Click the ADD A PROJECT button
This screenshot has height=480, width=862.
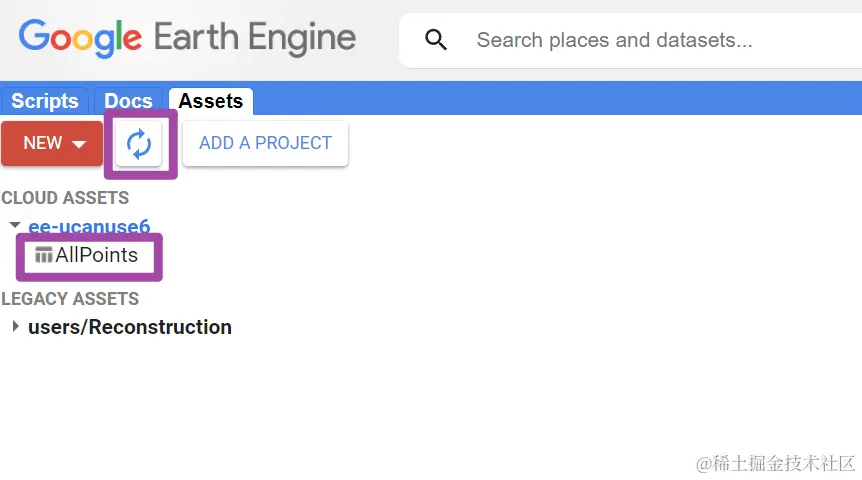coord(266,144)
